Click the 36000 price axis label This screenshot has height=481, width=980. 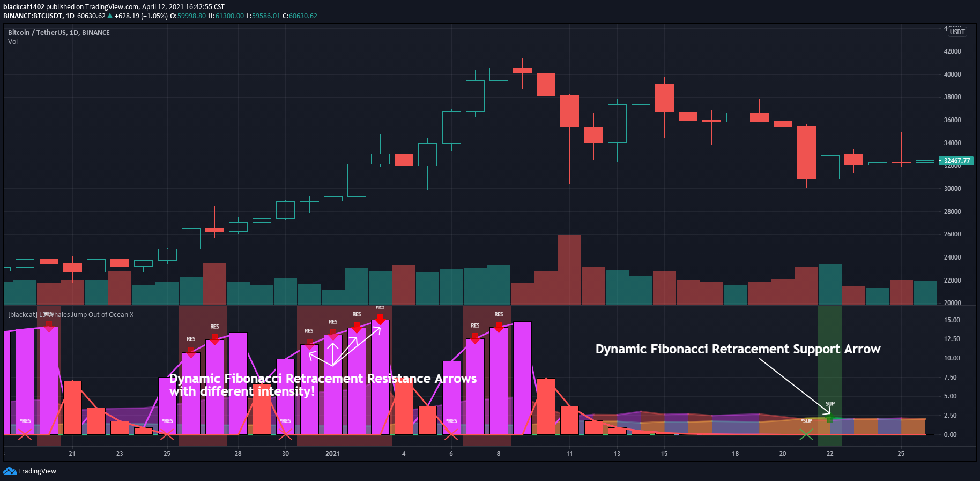click(953, 120)
